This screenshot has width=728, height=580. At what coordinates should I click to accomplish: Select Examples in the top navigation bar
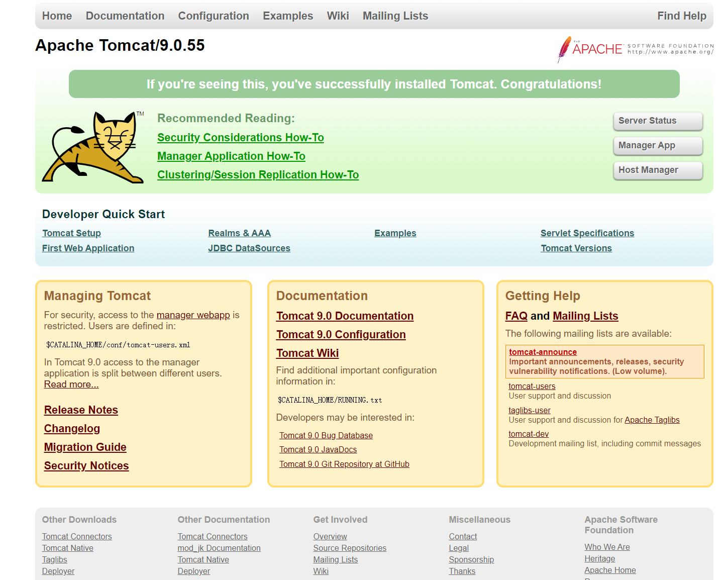point(288,16)
